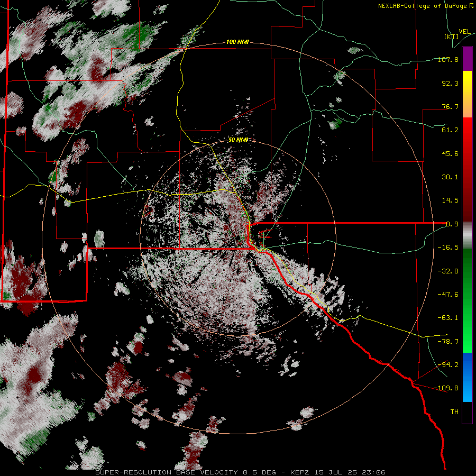Click the -32.0 velocity scale value
The image size is (476, 476).
[448, 271]
